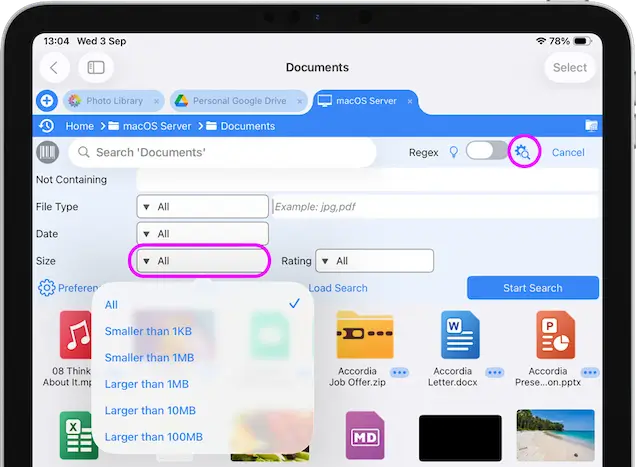Open history clock icon in path bar
The image size is (636, 467).
[46, 126]
